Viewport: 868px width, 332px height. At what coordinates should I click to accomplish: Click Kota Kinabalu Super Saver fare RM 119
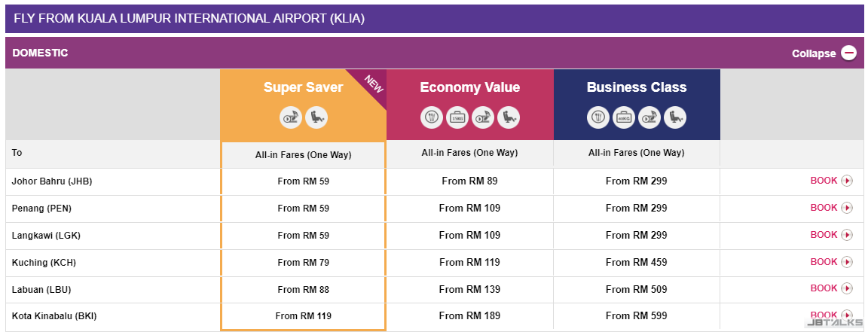[303, 316]
